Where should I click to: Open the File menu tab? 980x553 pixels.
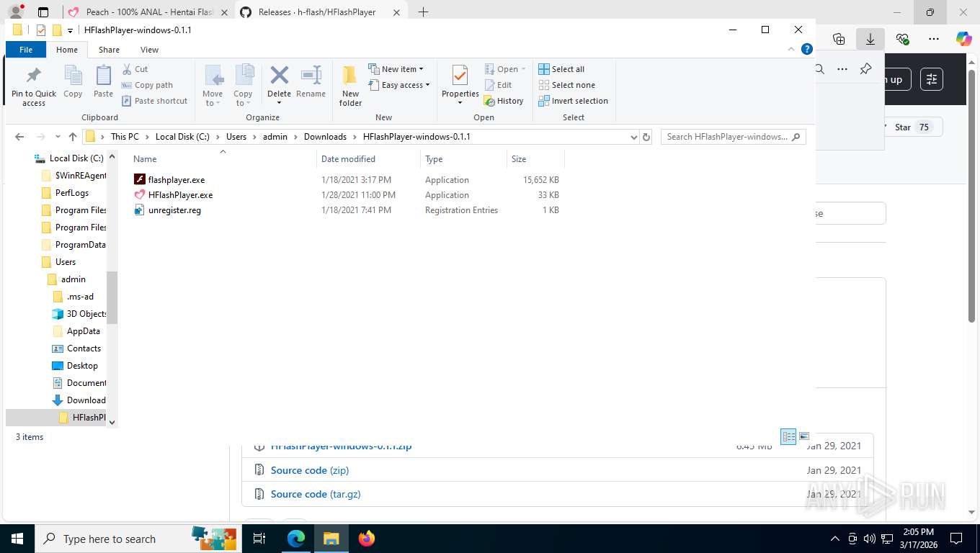(x=26, y=50)
